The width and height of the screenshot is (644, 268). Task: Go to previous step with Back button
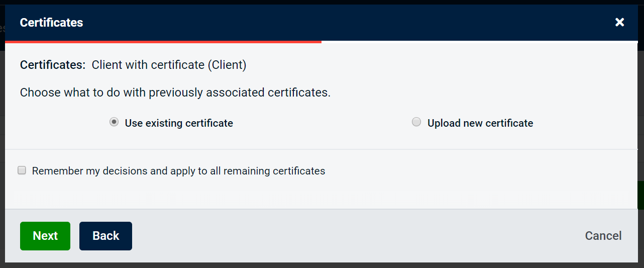(105, 236)
